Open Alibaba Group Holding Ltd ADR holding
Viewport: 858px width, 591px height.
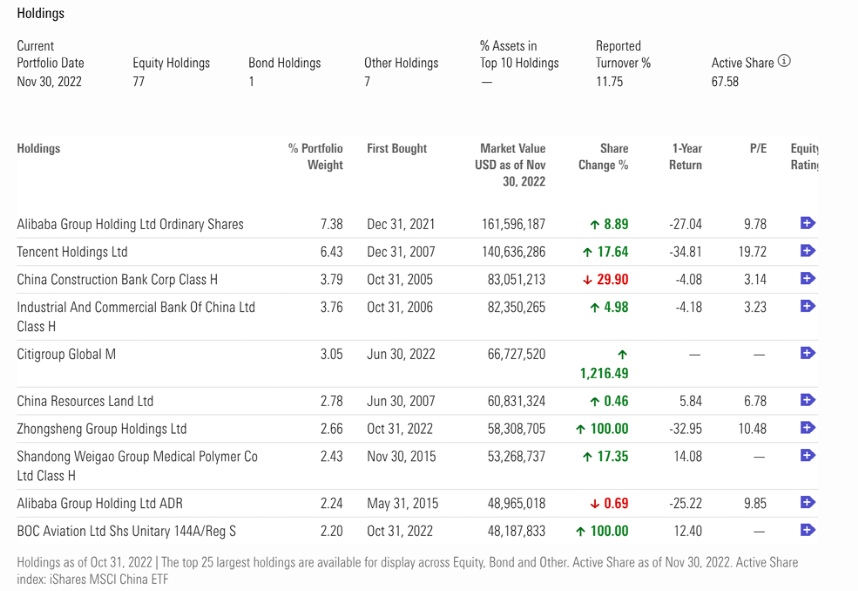point(100,503)
